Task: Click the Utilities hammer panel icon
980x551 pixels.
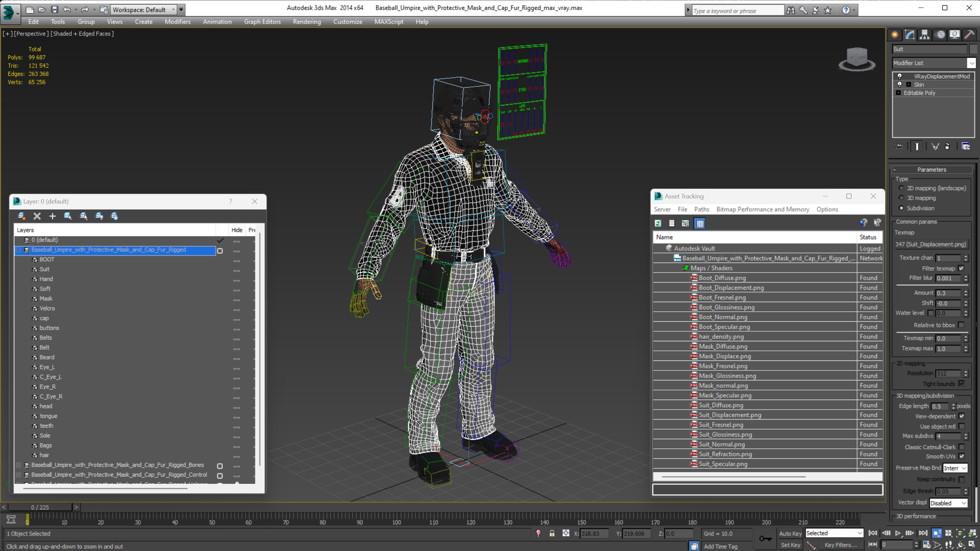Action: pyautogui.click(x=969, y=35)
